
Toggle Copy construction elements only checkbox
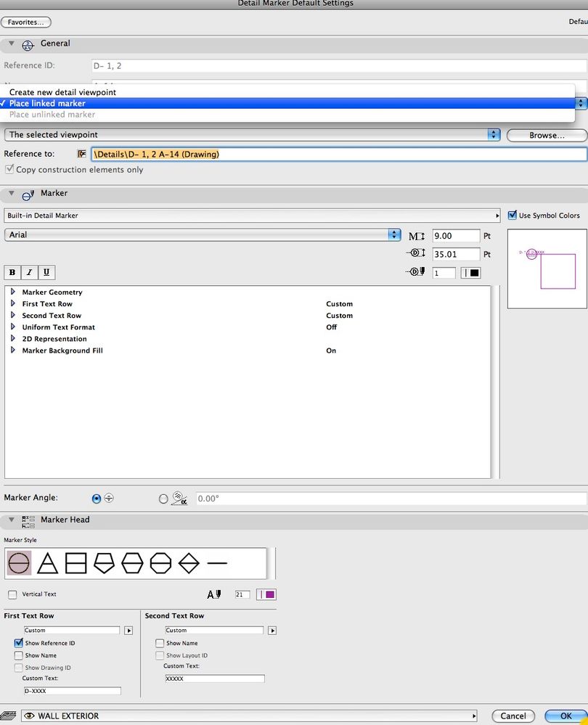coord(9,169)
